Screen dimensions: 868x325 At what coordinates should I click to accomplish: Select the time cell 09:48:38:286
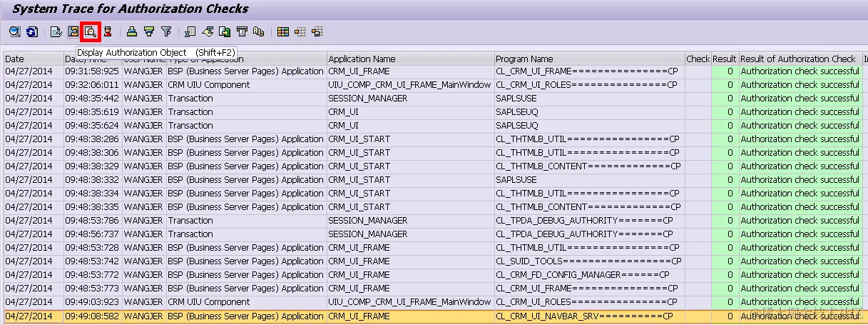click(93, 139)
